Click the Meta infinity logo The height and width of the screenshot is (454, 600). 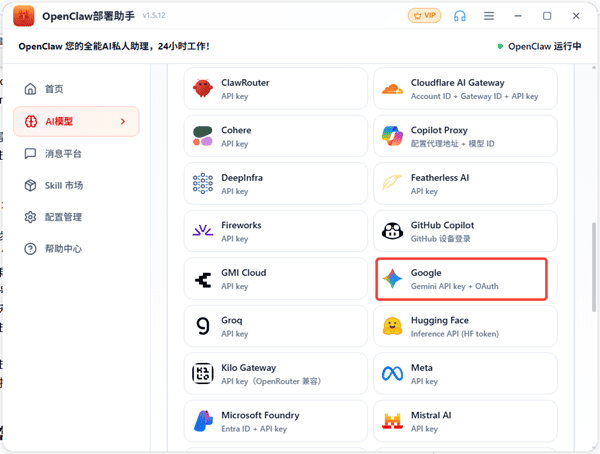coord(392,374)
